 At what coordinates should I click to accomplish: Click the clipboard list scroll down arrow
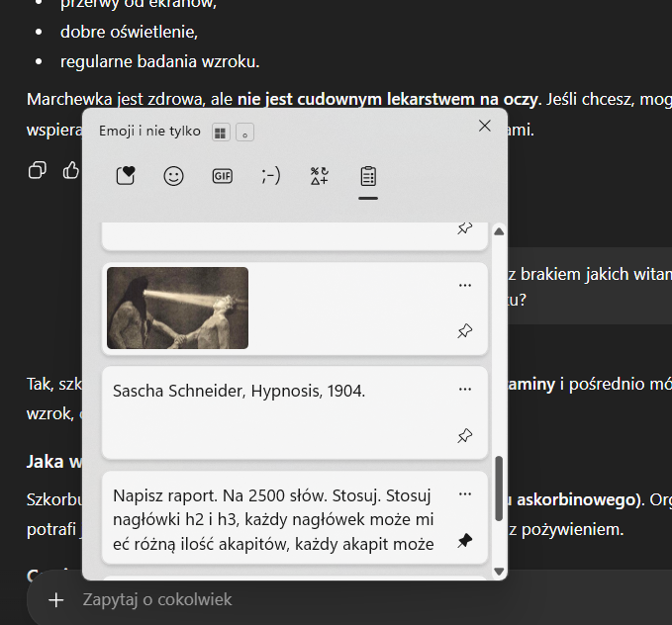click(x=499, y=571)
